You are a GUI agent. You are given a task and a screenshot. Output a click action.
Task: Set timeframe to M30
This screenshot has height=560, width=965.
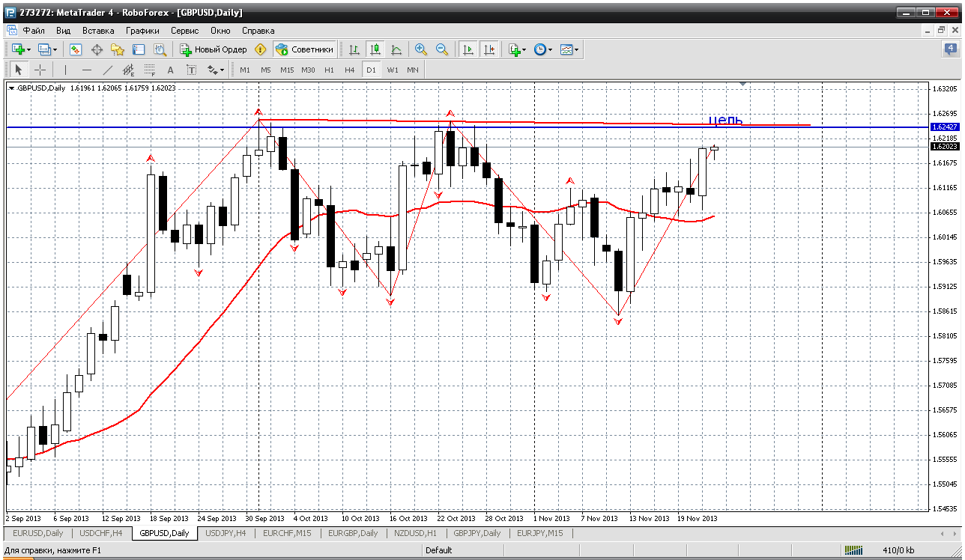[308, 70]
